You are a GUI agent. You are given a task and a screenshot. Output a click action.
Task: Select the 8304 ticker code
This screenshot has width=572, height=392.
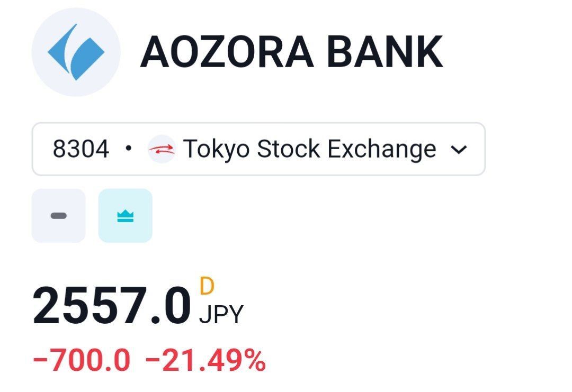pos(81,149)
